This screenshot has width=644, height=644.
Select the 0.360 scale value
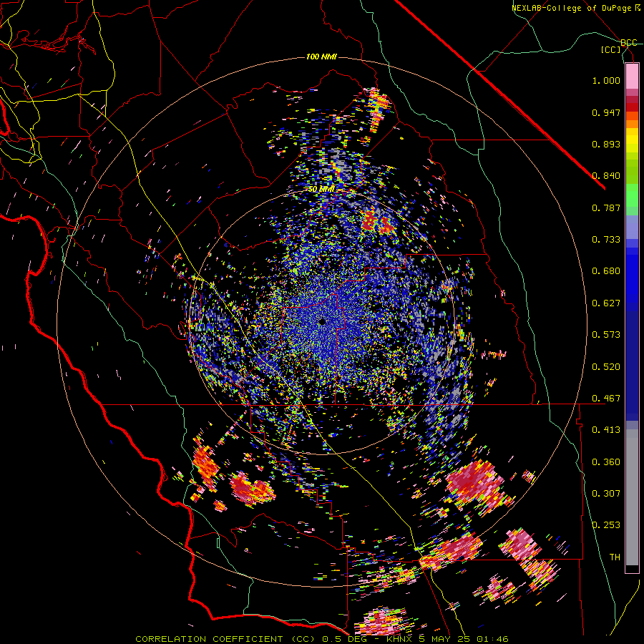click(606, 462)
